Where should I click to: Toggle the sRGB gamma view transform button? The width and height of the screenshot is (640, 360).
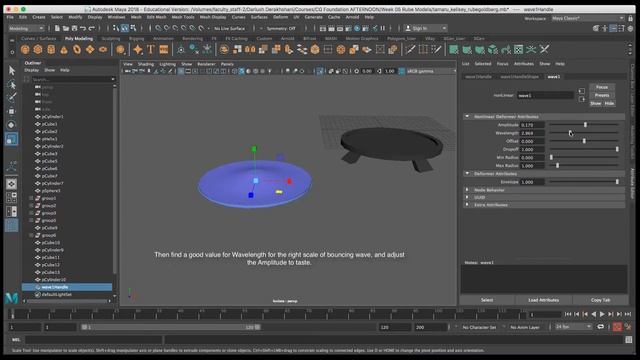[402, 71]
